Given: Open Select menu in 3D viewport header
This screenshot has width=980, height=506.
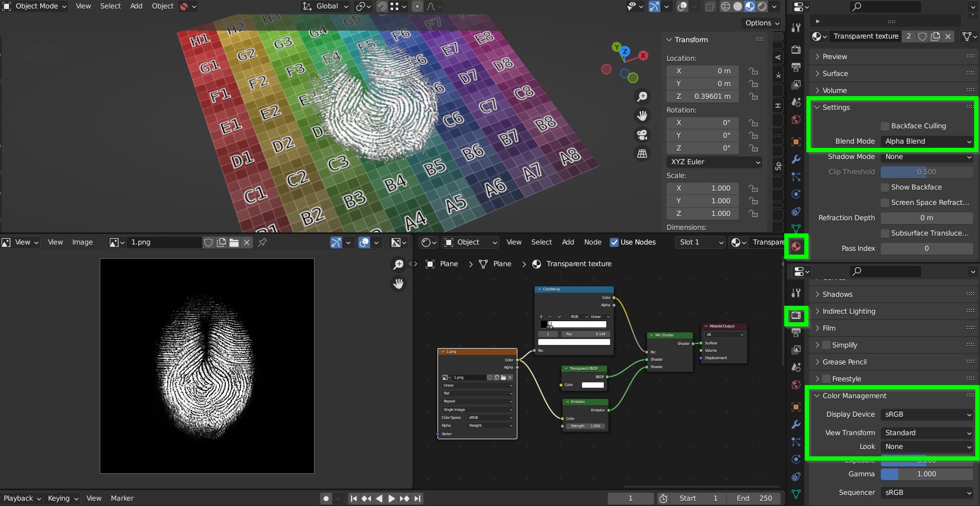Looking at the screenshot, I should tap(110, 6).
